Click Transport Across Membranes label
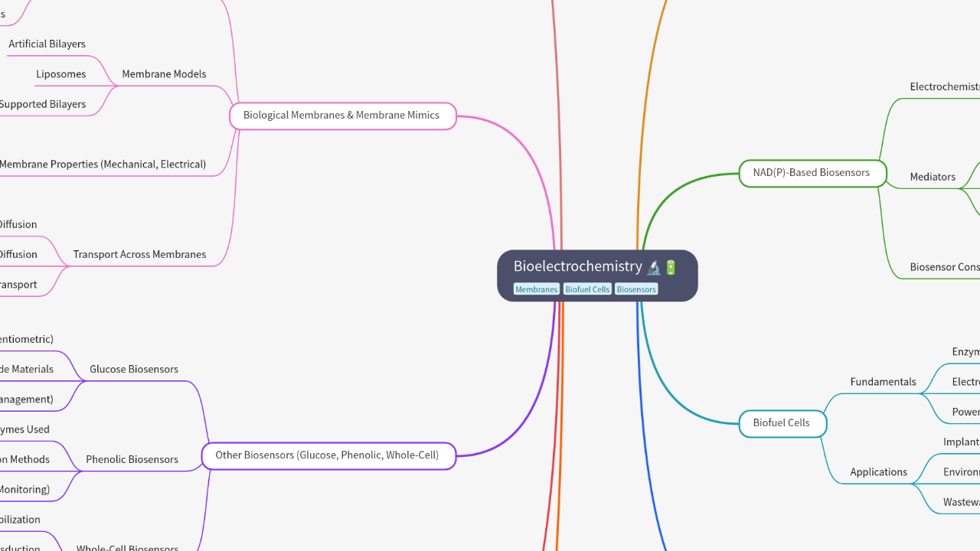 click(x=139, y=255)
